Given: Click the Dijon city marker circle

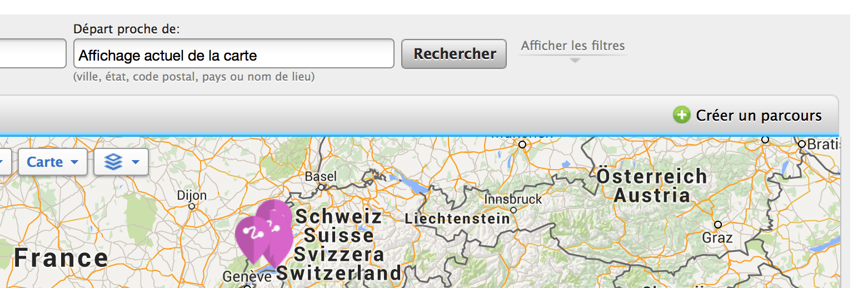Looking at the screenshot, I should [x=192, y=206].
